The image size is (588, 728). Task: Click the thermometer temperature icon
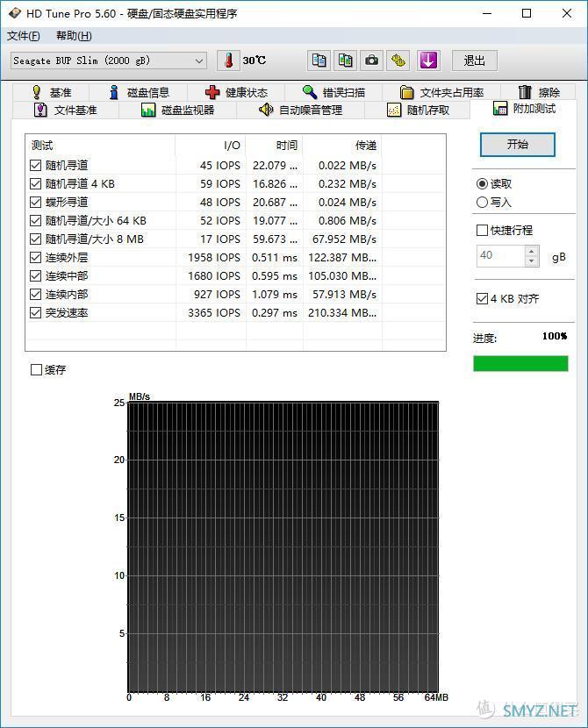point(228,61)
